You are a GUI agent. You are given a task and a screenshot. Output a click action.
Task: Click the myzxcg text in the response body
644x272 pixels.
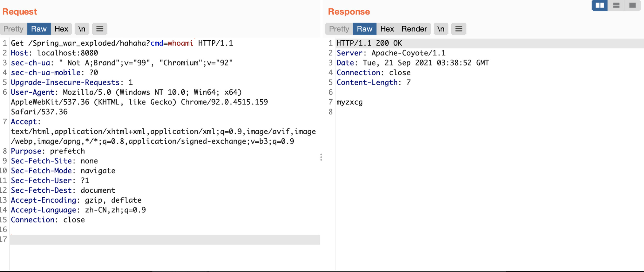click(x=349, y=102)
